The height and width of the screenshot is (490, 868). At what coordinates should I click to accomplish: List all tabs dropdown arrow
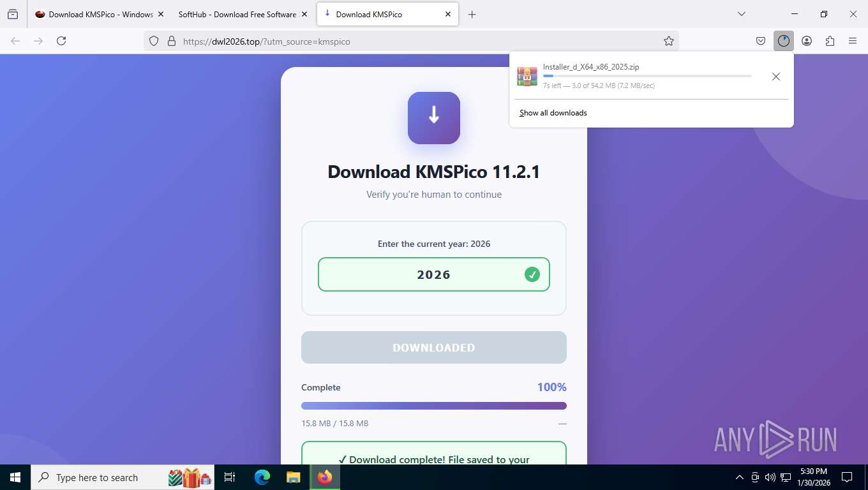tap(742, 14)
